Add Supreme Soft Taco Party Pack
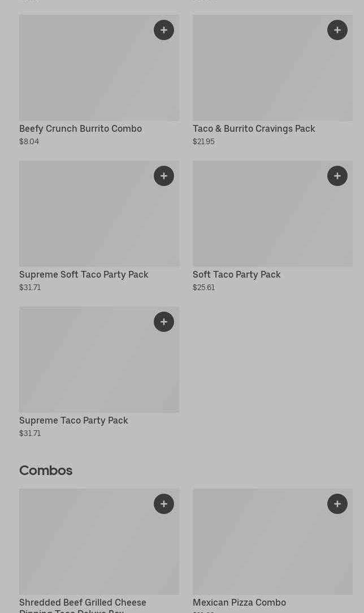Viewport: 364px width, 613px height. tap(164, 176)
